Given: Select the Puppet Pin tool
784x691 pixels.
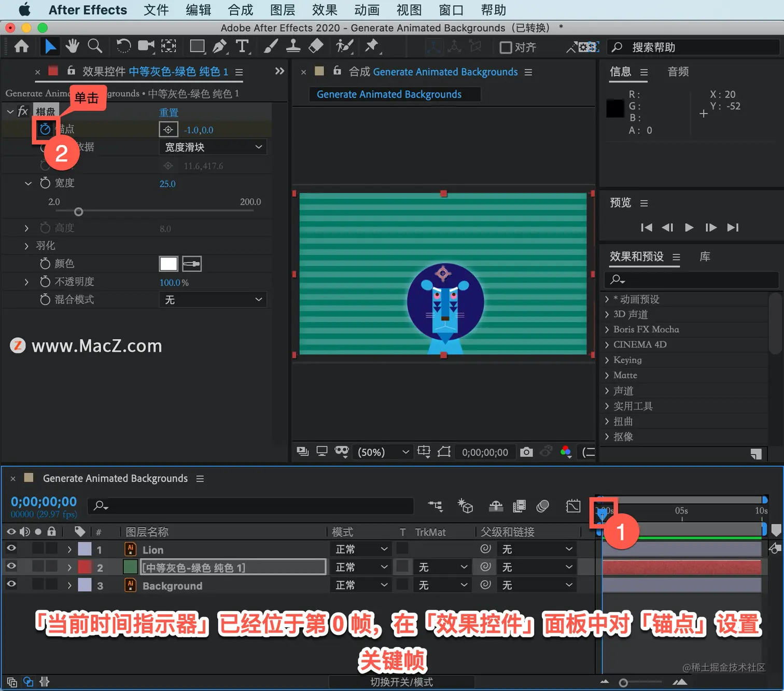Looking at the screenshot, I should (x=372, y=46).
